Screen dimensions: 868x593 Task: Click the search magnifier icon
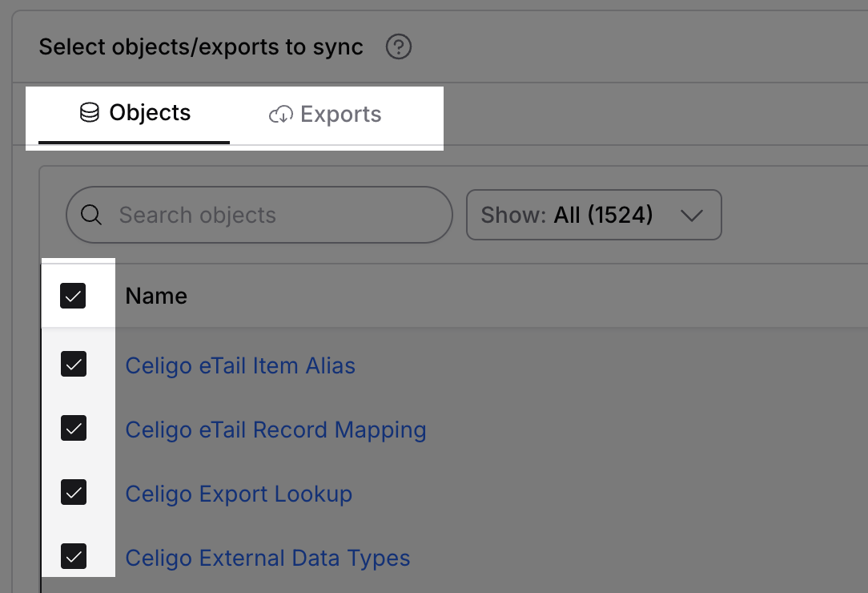[90, 215]
